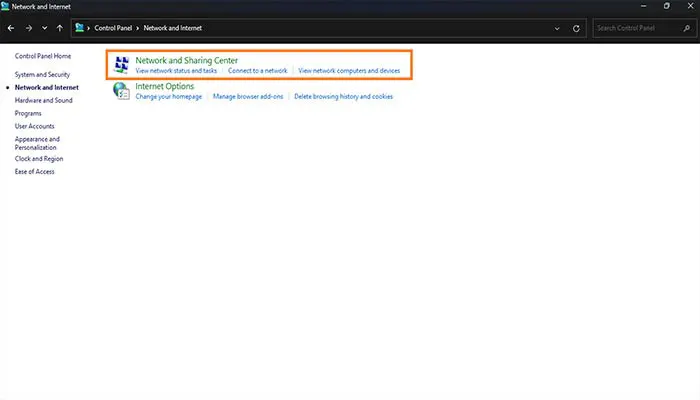Minimize the Network and Internet window
The image size is (700, 400).
coord(643,6)
